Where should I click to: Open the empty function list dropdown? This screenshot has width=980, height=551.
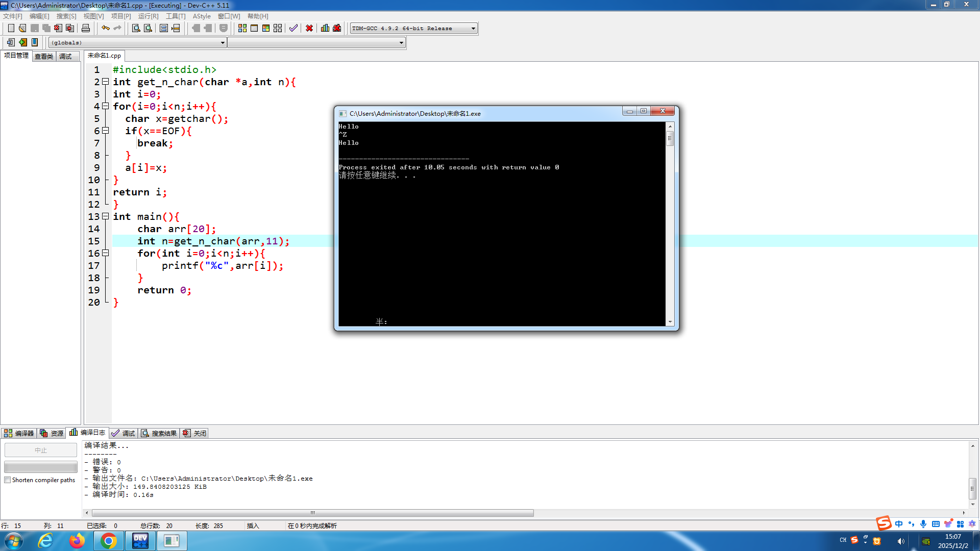pos(401,43)
